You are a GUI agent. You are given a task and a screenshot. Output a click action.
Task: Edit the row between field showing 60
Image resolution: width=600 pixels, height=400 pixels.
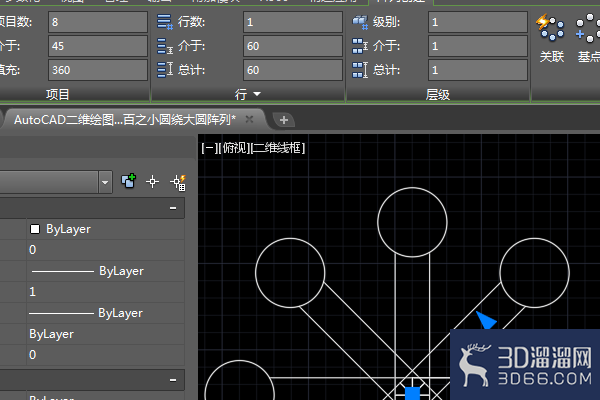pos(293,46)
